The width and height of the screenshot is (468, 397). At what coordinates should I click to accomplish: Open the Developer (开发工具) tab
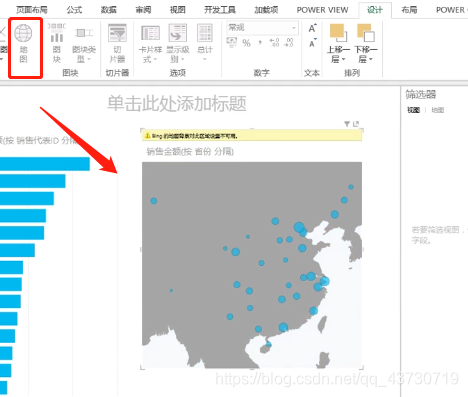click(x=220, y=10)
